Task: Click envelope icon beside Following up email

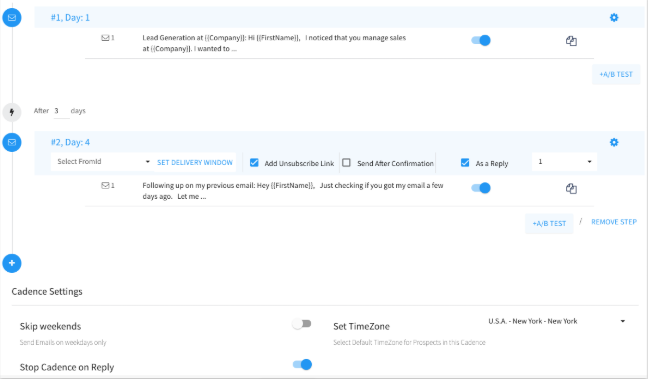Action: pyautogui.click(x=105, y=186)
